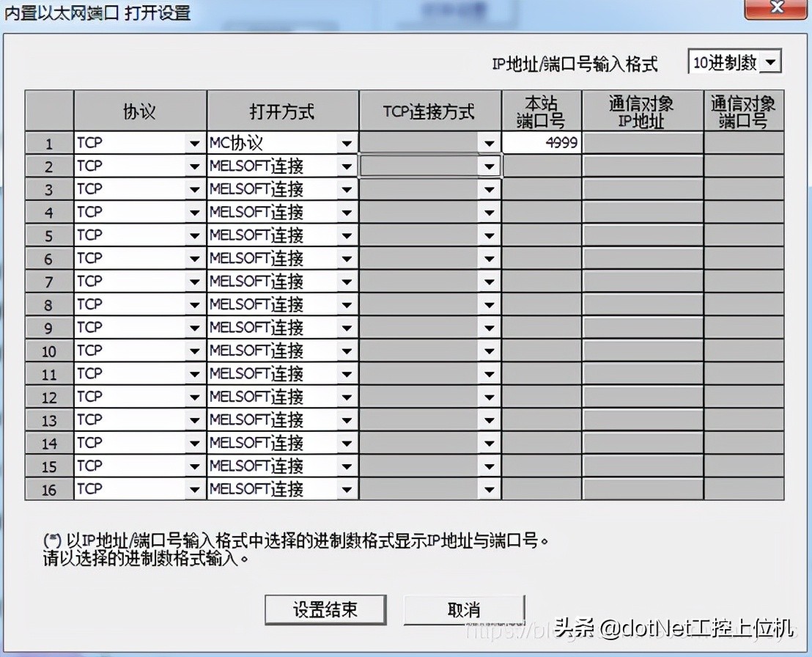Expand the TCP dropdown in row 5
This screenshot has width=812, height=657.
coord(195,235)
